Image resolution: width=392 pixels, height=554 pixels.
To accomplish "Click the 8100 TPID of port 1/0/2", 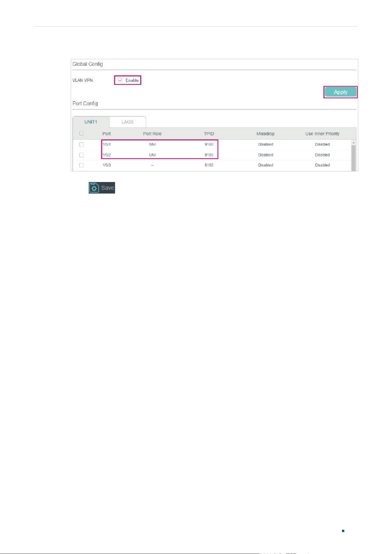I will tap(209, 155).
